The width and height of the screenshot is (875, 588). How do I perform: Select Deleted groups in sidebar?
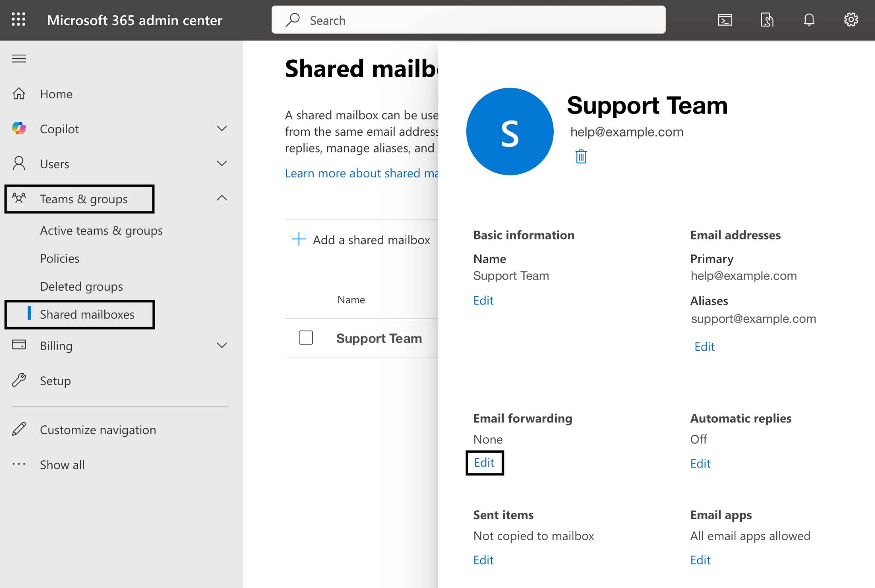(81, 286)
